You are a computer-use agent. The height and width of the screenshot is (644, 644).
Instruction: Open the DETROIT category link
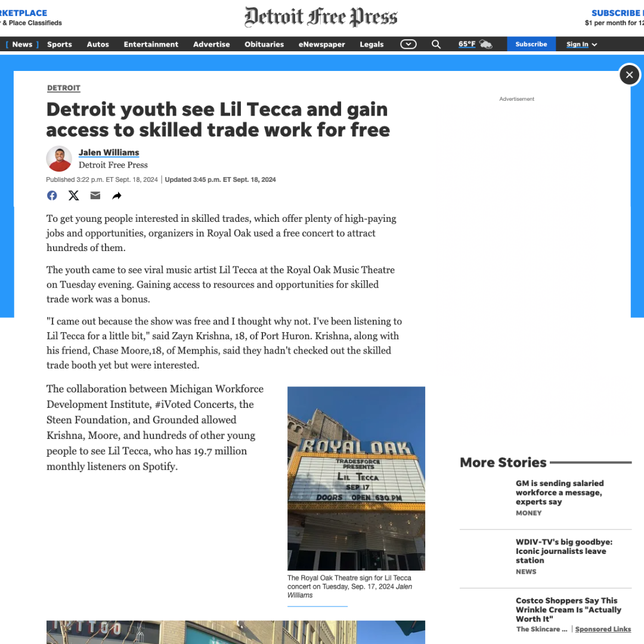(64, 88)
